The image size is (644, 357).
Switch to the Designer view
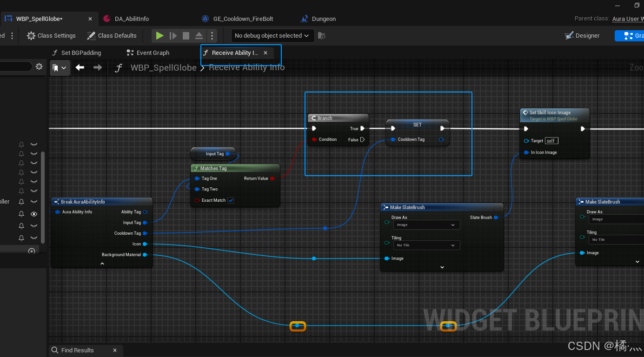(x=582, y=36)
